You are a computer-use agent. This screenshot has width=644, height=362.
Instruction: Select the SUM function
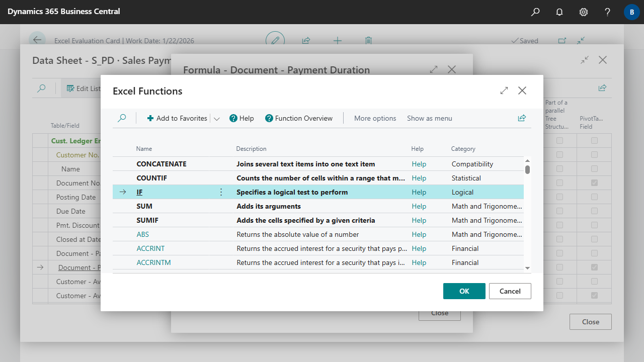click(x=144, y=206)
